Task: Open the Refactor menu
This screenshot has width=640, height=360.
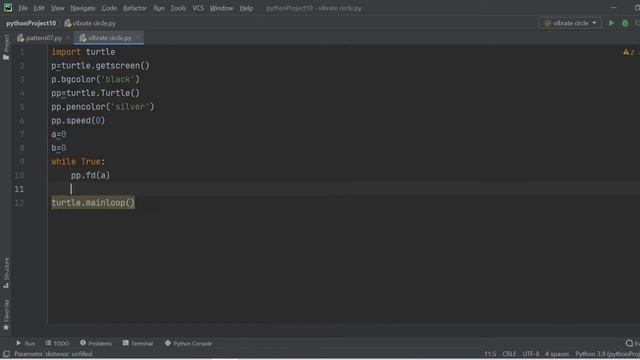Action: [x=135, y=8]
